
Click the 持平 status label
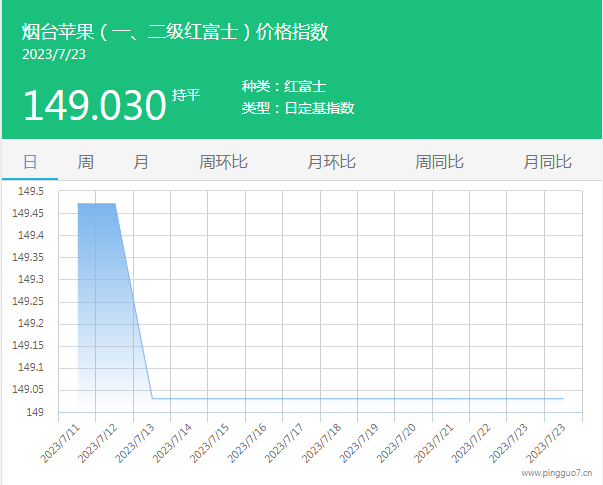coord(186,95)
